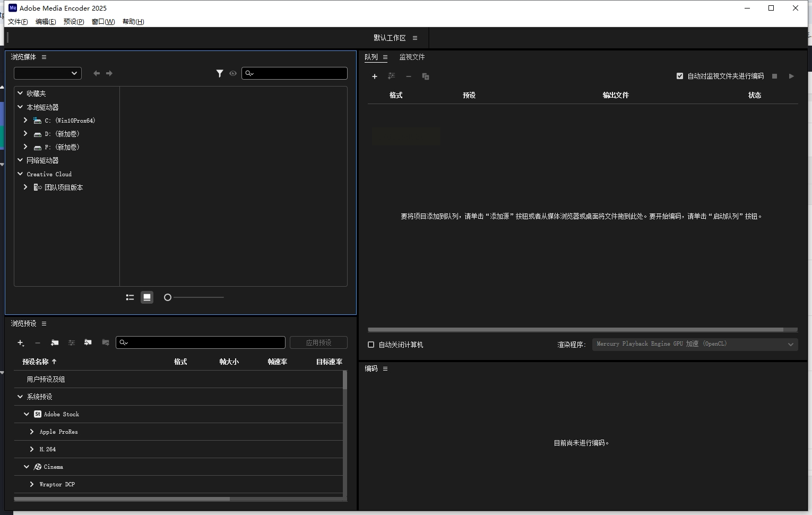Click the import presets icon
Screen dimensions: 812x515
(x=88, y=343)
